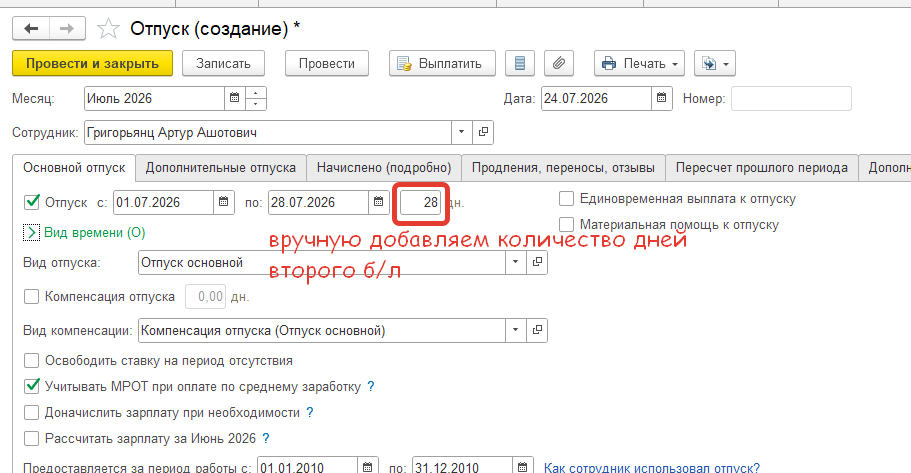This screenshot has height=473, width=911.
Task: Show help for Рассчитать зарплату за Июнь 2026
Action: 266,438
